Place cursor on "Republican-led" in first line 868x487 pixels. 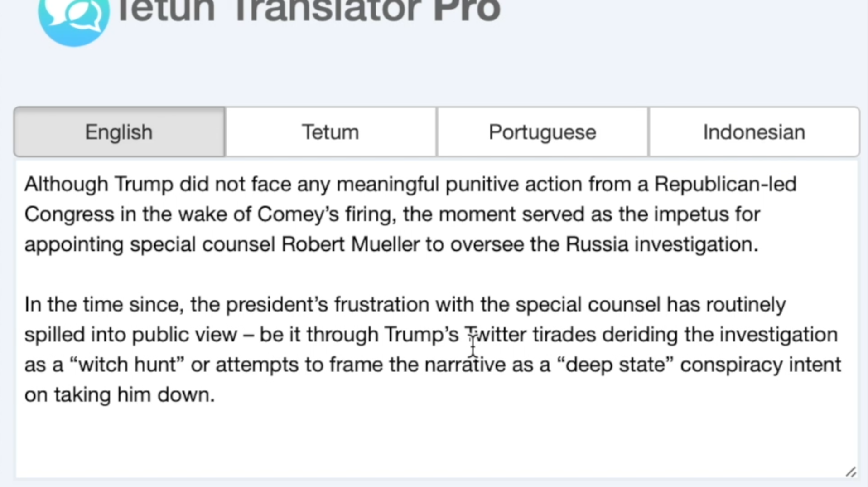point(725,184)
